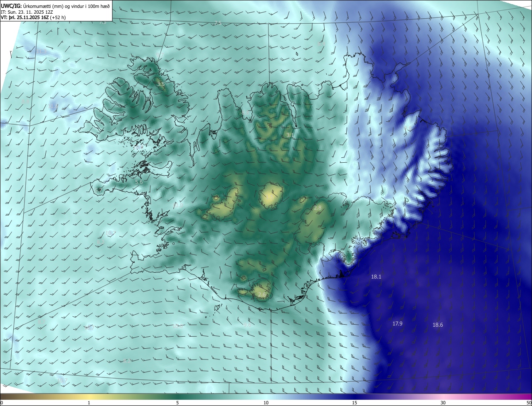The height and width of the screenshot is (406, 532).
Task: Click the title 'UWC/IG: Úrkomumætti (mm) og vindur'
Action: (x=55, y=6)
